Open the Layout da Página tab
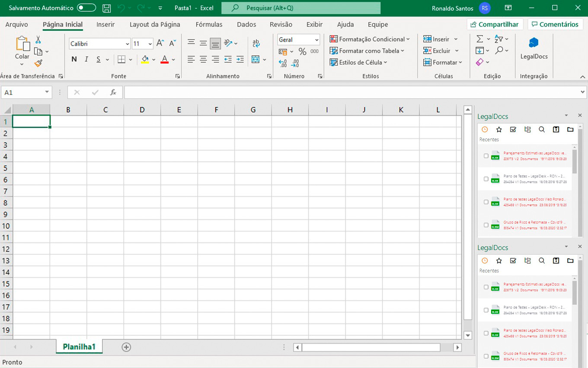The width and height of the screenshot is (588, 368). (x=155, y=25)
